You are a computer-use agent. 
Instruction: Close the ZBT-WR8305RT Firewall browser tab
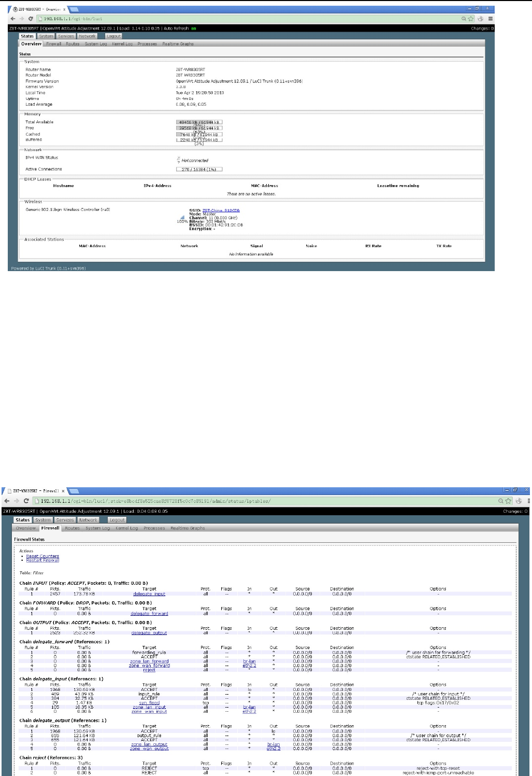(x=63, y=490)
